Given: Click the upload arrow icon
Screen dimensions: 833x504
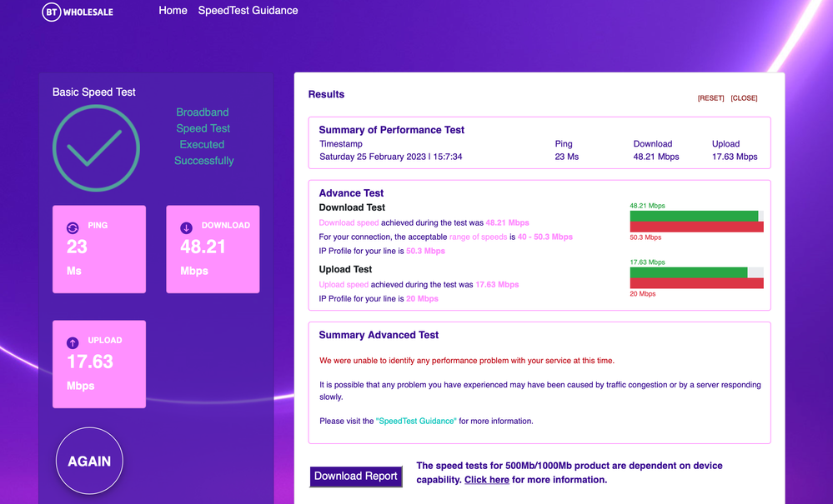Looking at the screenshot, I should [x=73, y=342].
